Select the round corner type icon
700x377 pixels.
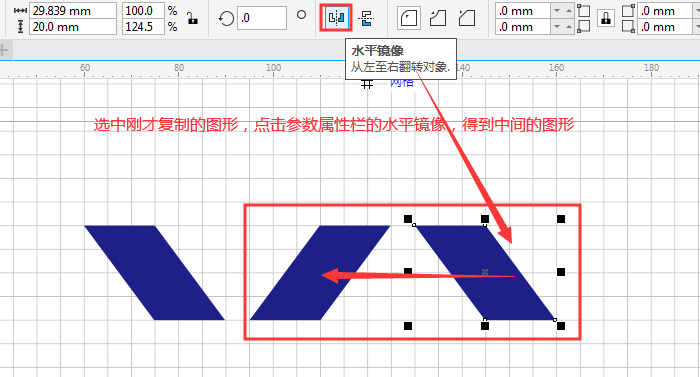[409, 18]
